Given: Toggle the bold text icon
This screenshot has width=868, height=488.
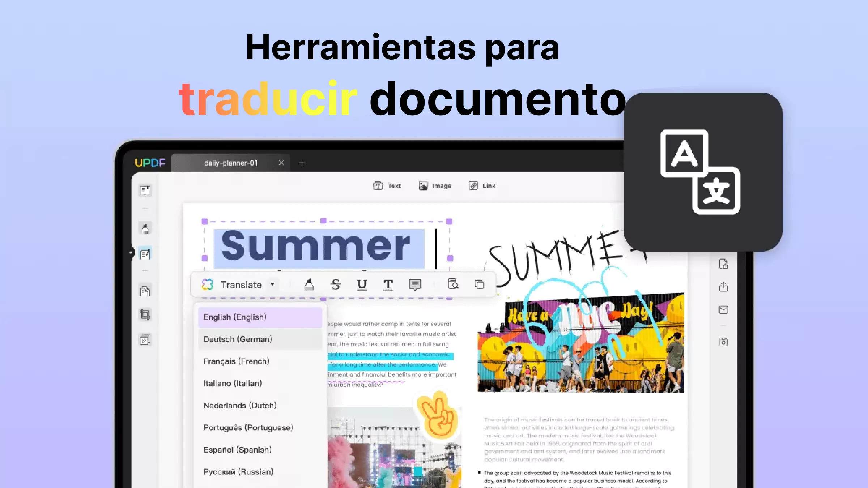Looking at the screenshot, I should click(388, 284).
